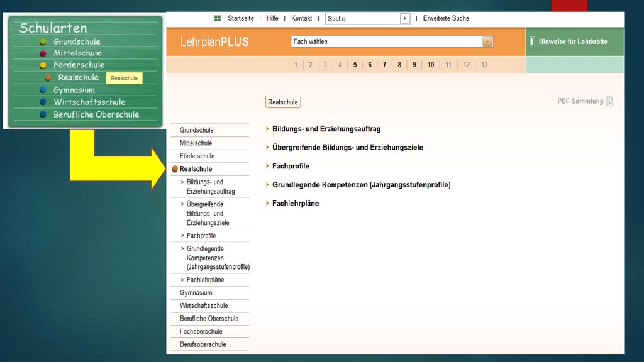Viewport: 644px width, 362px height.
Task: Click the red dot beside Mittelschule on chalkboard
Action: pos(43,53)
